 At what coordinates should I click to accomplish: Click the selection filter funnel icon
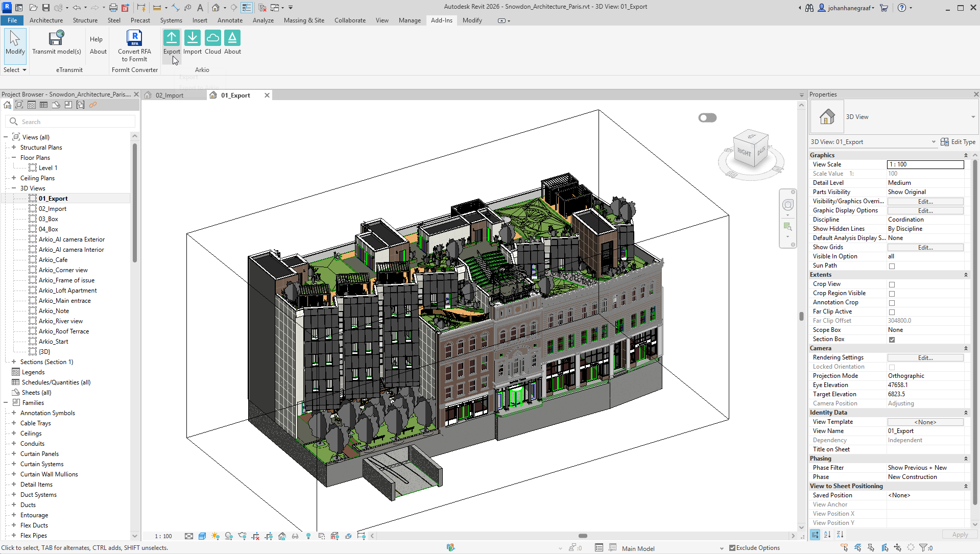923,548
